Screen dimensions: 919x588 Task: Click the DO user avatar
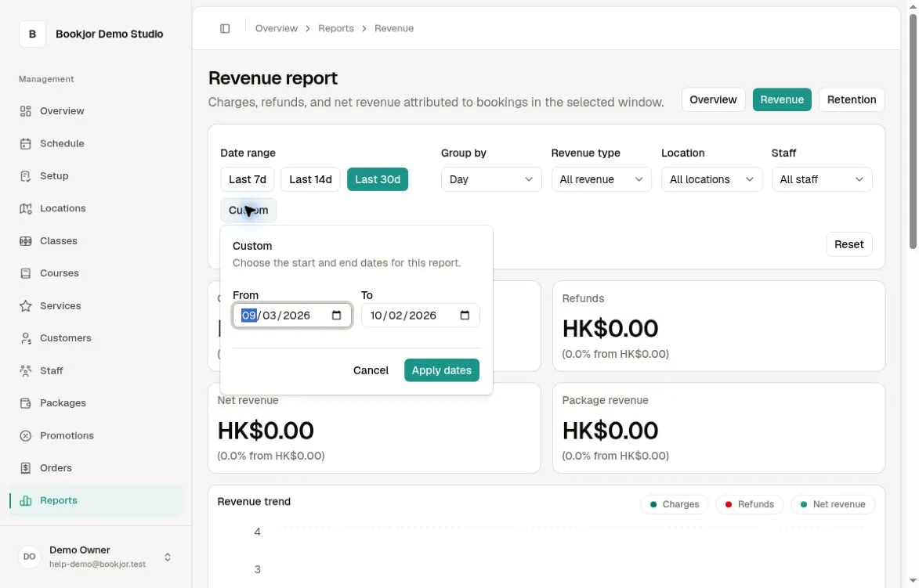(x=29, y=557)
